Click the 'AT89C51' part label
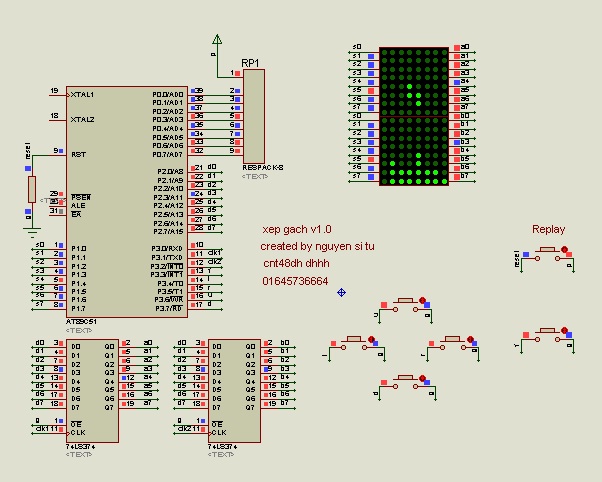Screen dimensions: 602x482 coord(81,322)
